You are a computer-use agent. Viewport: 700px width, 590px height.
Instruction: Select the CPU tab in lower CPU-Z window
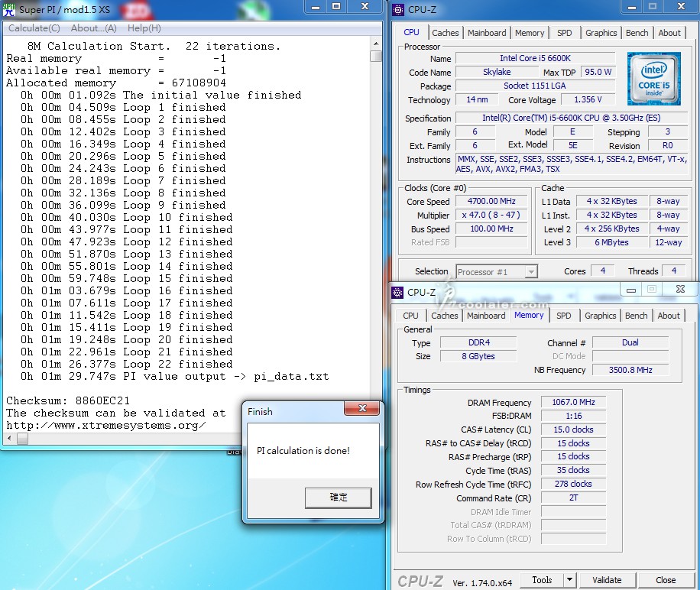pos(410,316)
